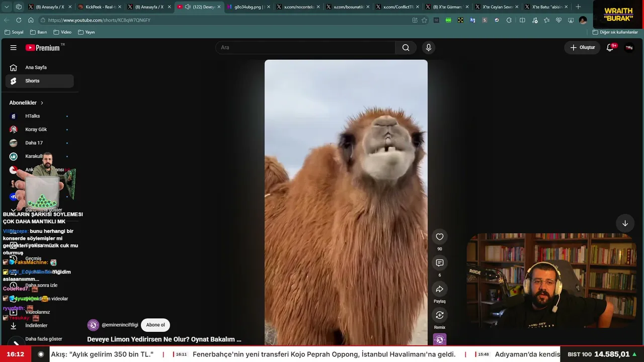Click the Short title 'Deveye Limon Yedirirsen'
644x362 pixels.
[164, 339]
